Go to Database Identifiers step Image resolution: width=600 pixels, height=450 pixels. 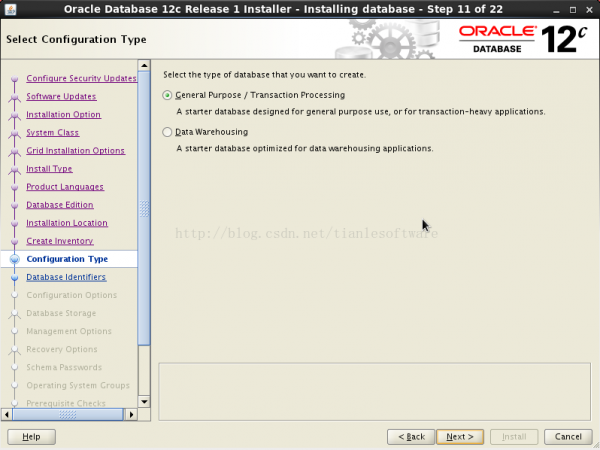(66, 277)
